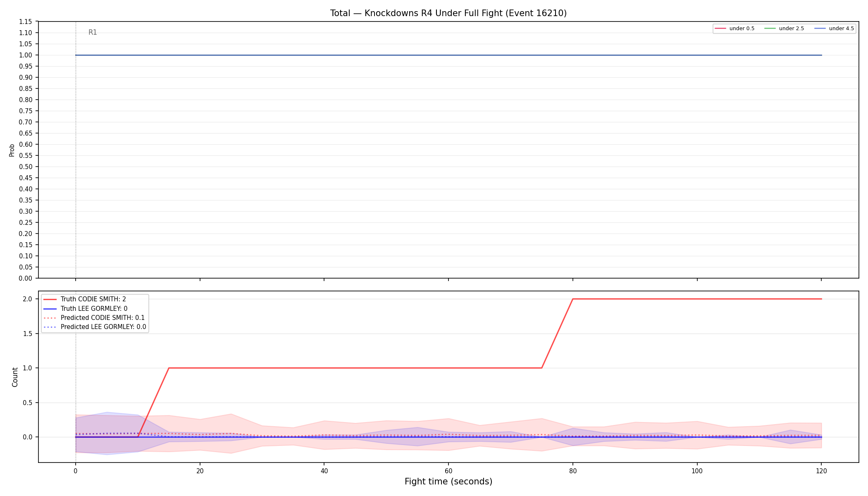Click the 80 tick on the time axis
Viewport: 868px width, 496px height.
[x=572, y=471]
